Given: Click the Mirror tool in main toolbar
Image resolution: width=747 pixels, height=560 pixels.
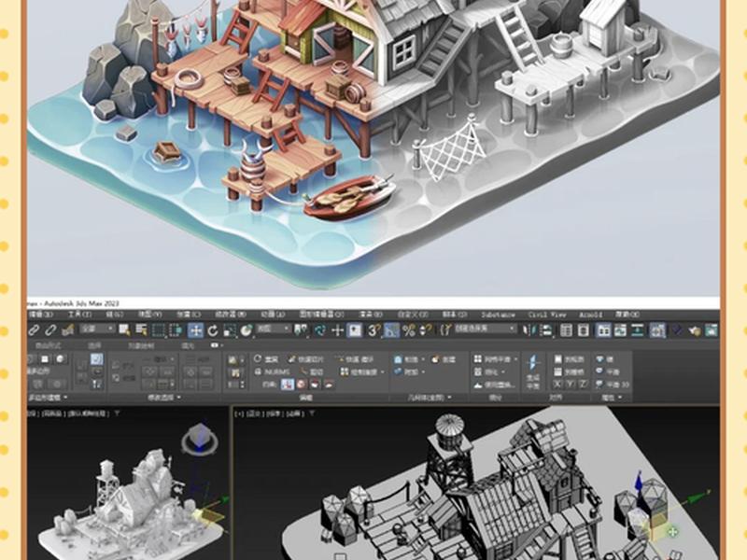Looking at the screenshot, I should pyautogui.click(x=529, y=330).
